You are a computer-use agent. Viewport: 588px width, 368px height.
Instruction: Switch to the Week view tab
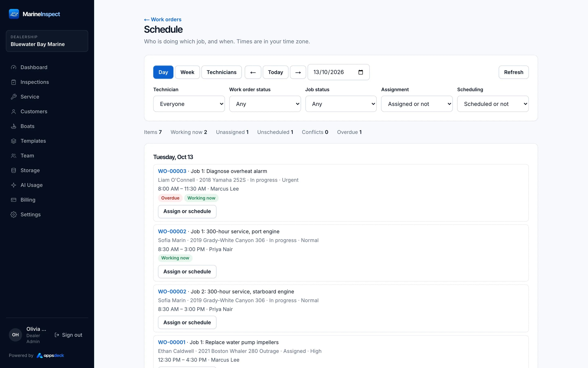tap(187, 72)
